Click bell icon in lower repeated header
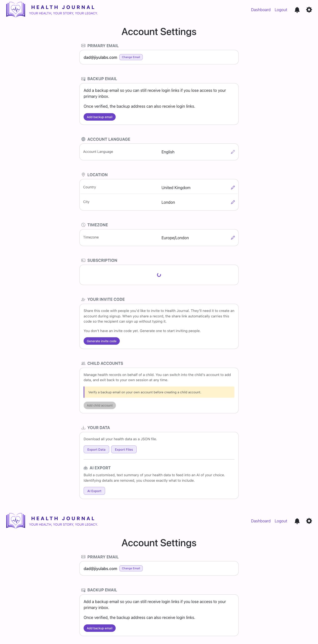318x644 pixels. coord(297,521)
